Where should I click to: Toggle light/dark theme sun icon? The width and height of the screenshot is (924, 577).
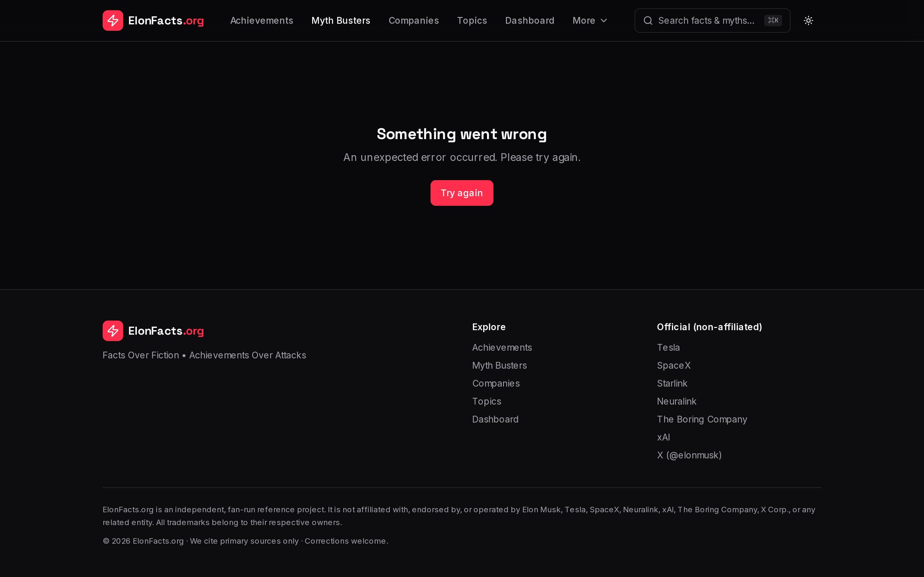point(808,21)
